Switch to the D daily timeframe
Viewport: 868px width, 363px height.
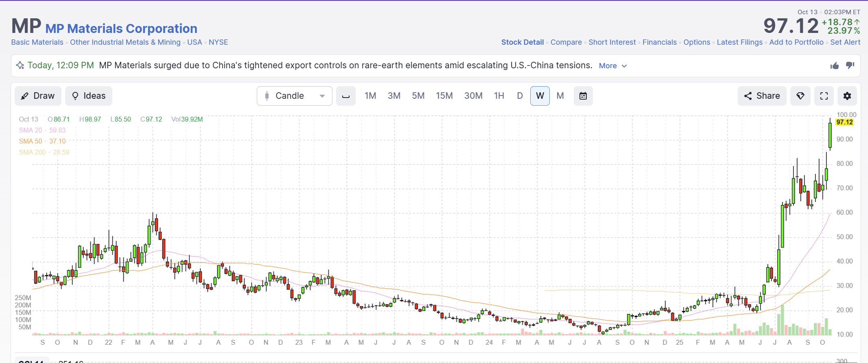pyautogui.click(x=520, y=96)
